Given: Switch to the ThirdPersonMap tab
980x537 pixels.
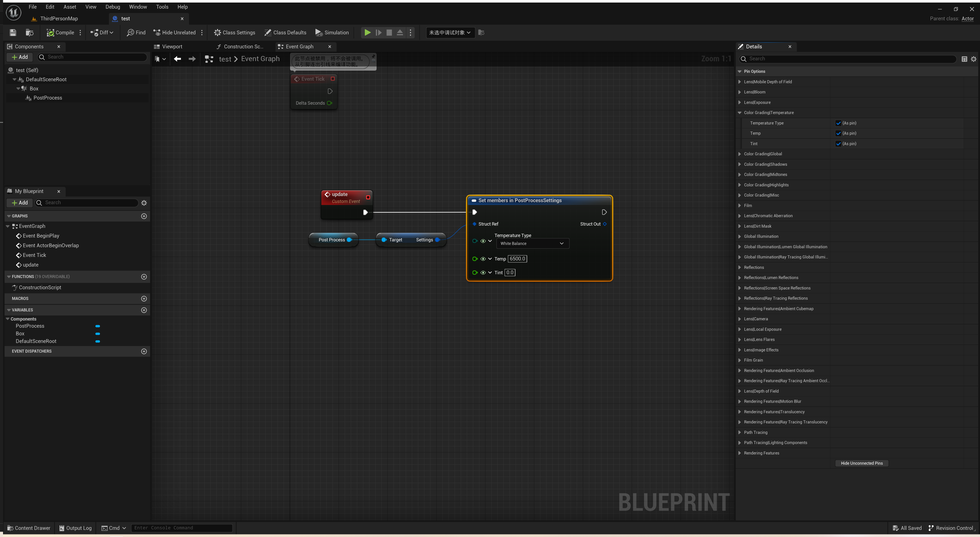Looking at the screenshot, I should tap(59, 19).
